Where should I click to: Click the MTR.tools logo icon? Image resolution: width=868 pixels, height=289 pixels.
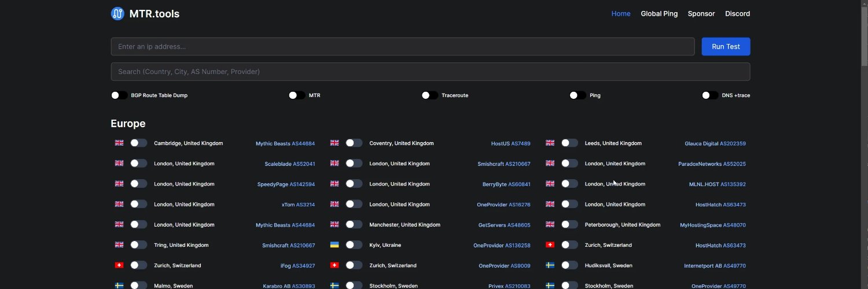click(117, 13)
